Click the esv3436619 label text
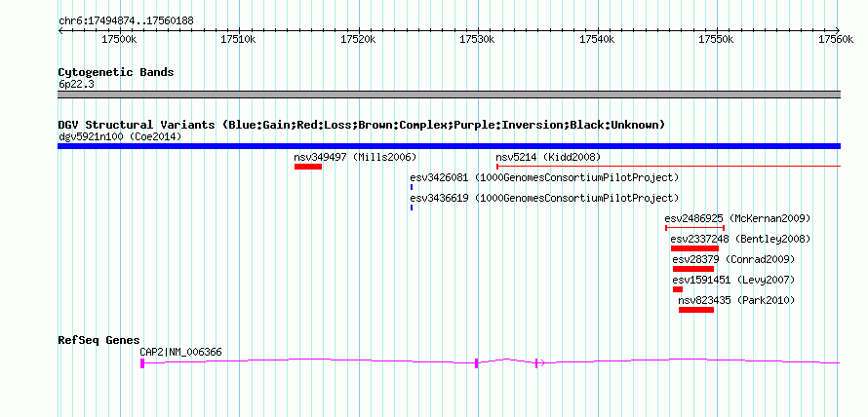Viewport: 868px width, 417px height. [544, 198]
